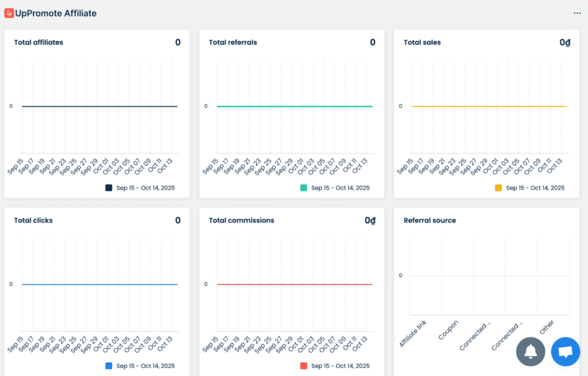588x376 pixels.
Task: Click the Total commissions card title
Action: [241, 221]
